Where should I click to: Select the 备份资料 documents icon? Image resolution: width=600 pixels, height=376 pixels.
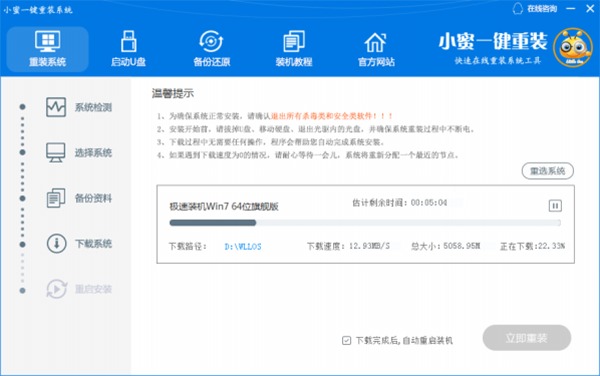tap(56, 198)
